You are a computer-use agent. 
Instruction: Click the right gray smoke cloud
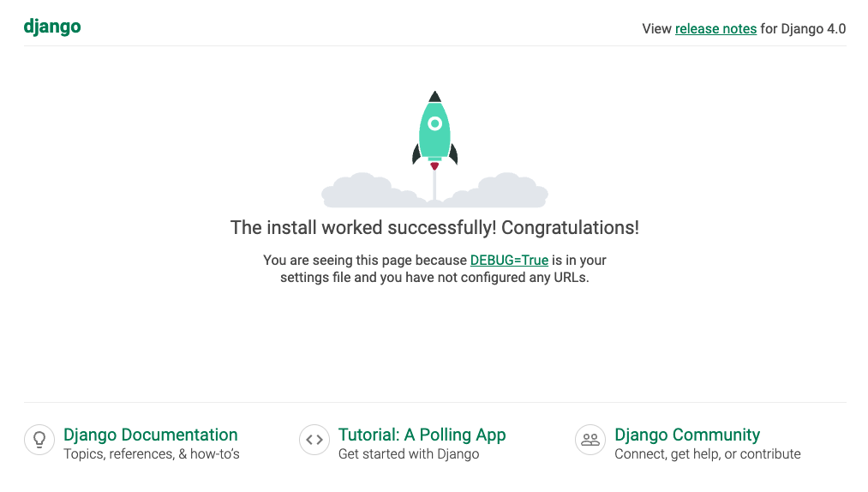(506, 191)
